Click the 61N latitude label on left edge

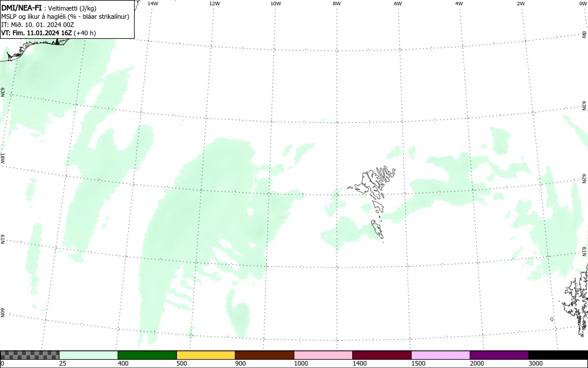(2, 239)
